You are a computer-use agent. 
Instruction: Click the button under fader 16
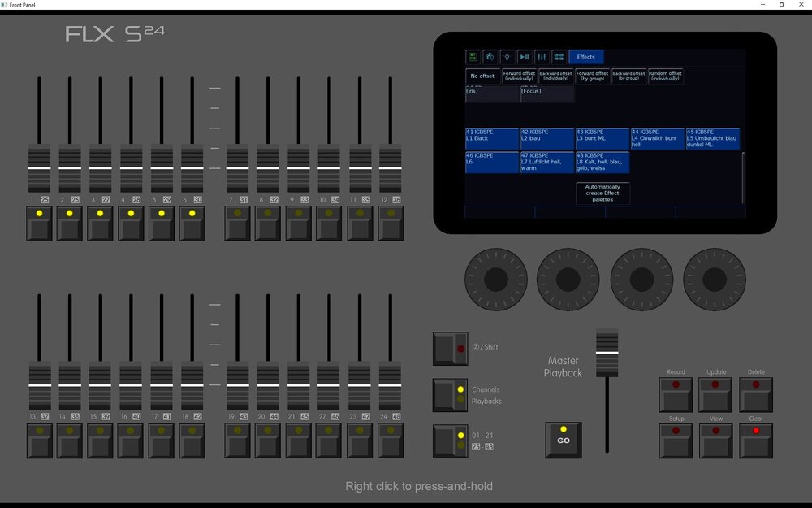coord(131,441)
